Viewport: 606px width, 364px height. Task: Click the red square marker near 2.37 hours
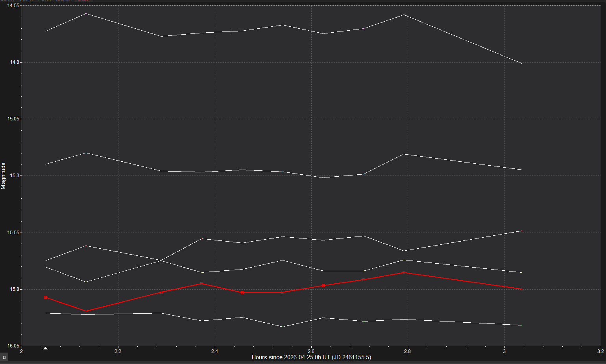point(201,283)
